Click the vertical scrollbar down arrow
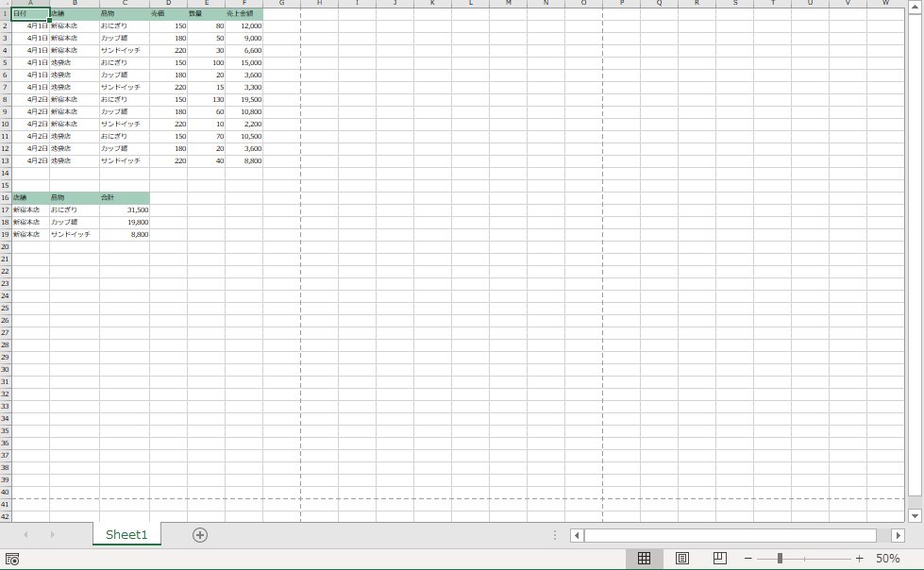Image resolution: width=924 pixels, height=570 pixels. coord(914,516)
